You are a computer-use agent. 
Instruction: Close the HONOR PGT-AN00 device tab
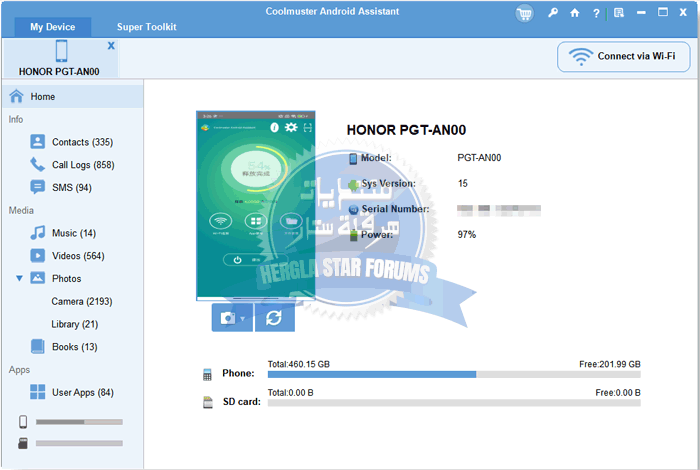coord(110,46)
